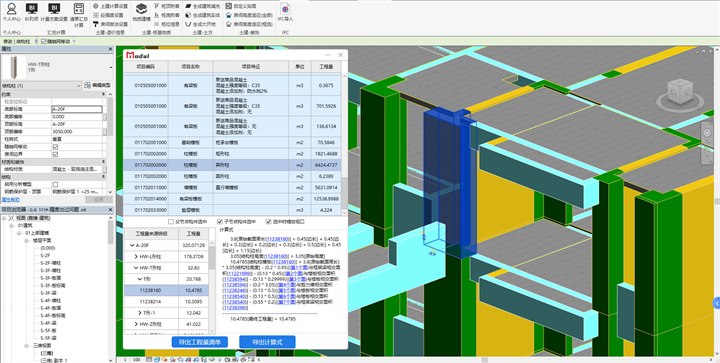720x363 pixels.
Task: Click the ViewCube in the 3D view
Action: click(680, 92)
